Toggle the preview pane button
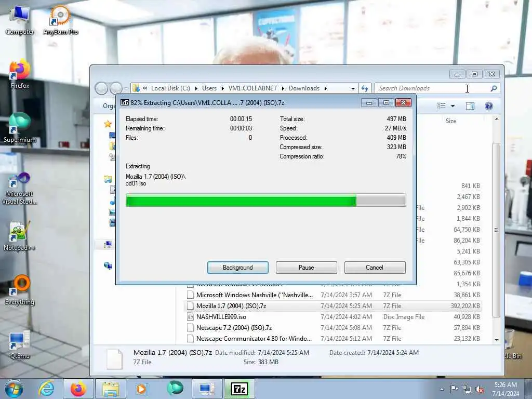Image resolution: width=532 pixels, height=399 pixels. tap(470, 106)
